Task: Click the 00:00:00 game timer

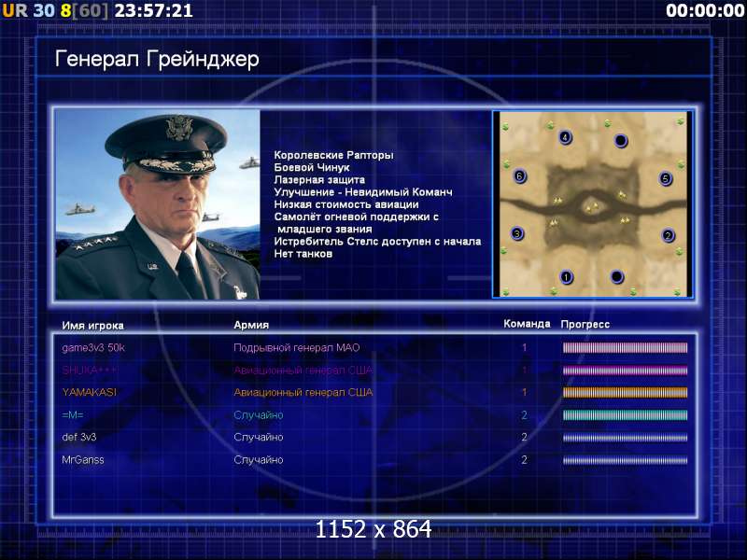Action: click(x=705, y=10)
